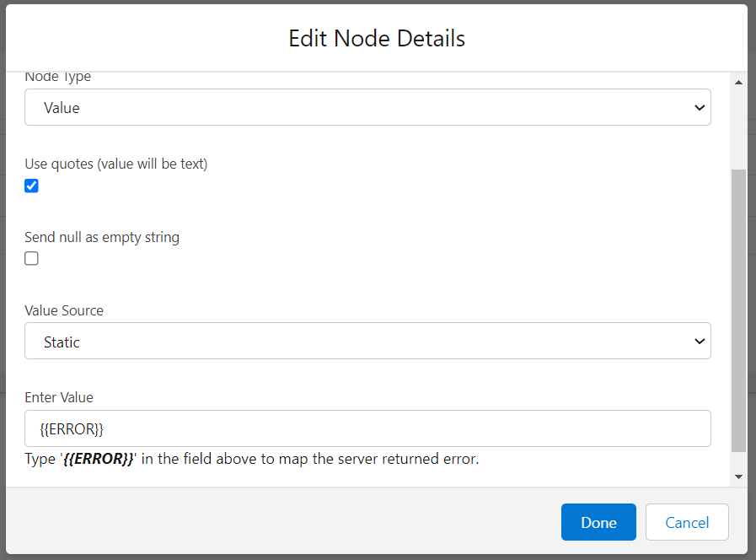Open the Node Type dropdown
Screen dimensions: 756x560
[x=367, y=107]
